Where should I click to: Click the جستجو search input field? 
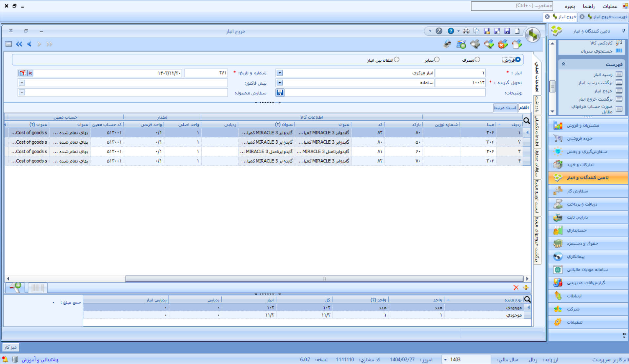pyautogui.click(x=512, y=6)
